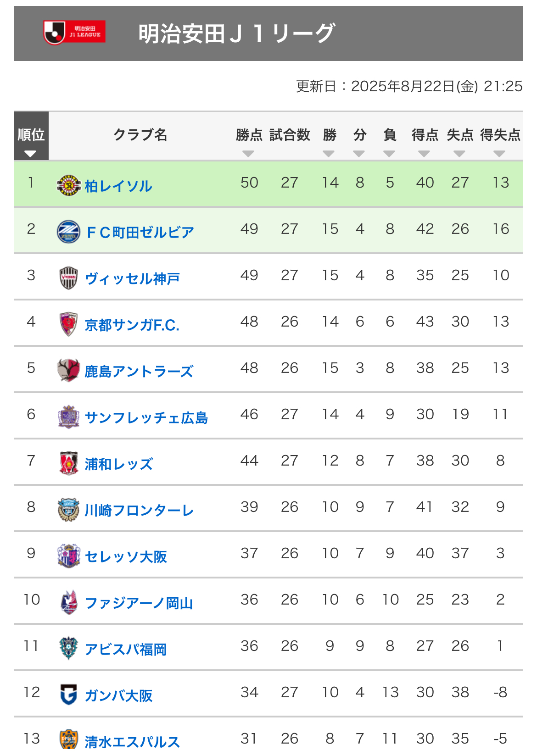Viewport: 537px width, 756px height.
Task: Click the Kashima Antlers club crest
Action: pyautogui.click(x=68, y=371)
